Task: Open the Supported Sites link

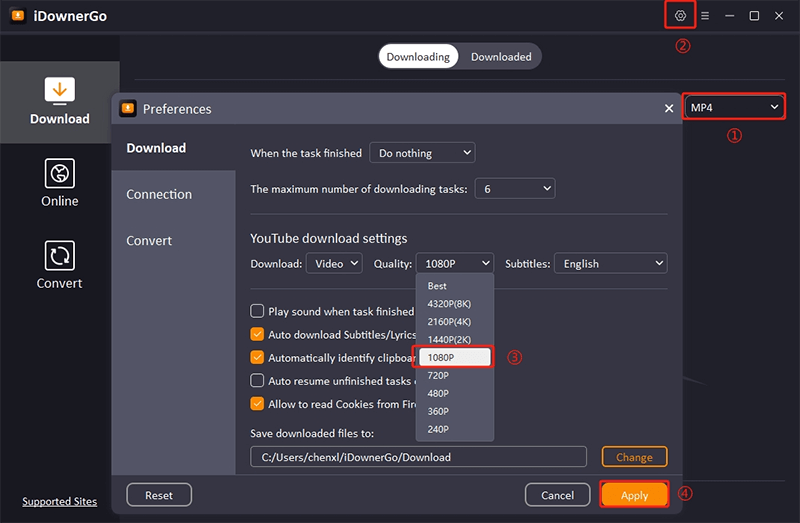Action: (60, 501)
